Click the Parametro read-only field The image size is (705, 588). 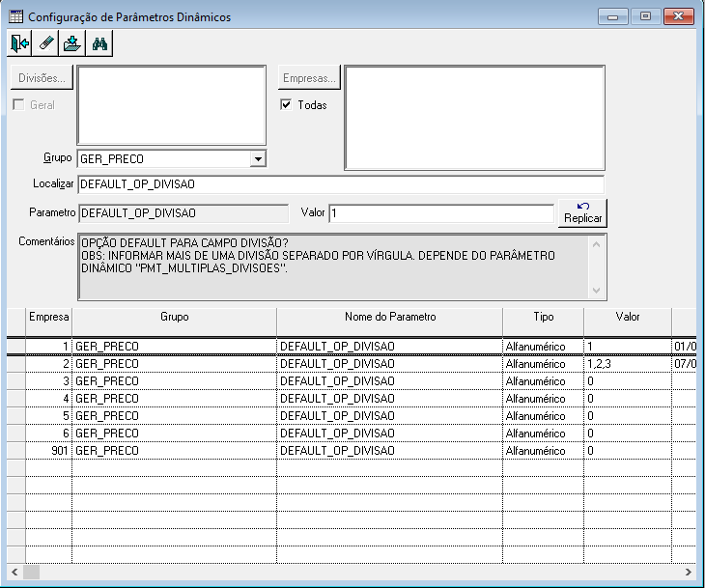coord(183,213)
